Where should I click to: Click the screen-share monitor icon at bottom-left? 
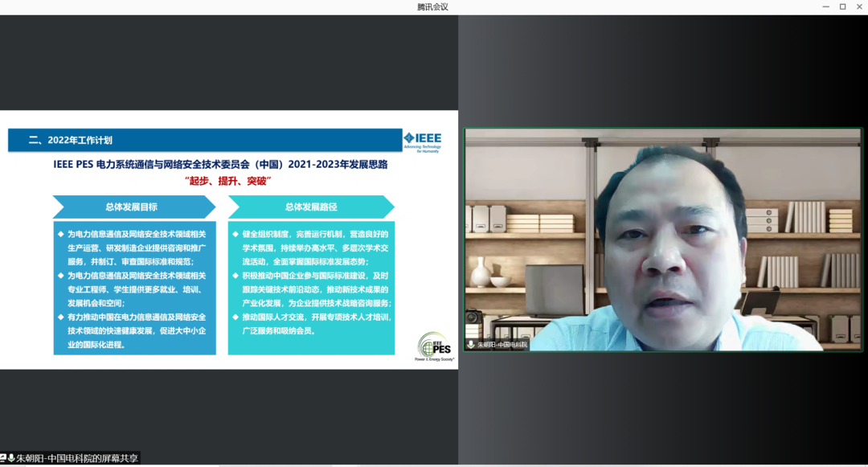pyautogui.click(x=2, y=458)
